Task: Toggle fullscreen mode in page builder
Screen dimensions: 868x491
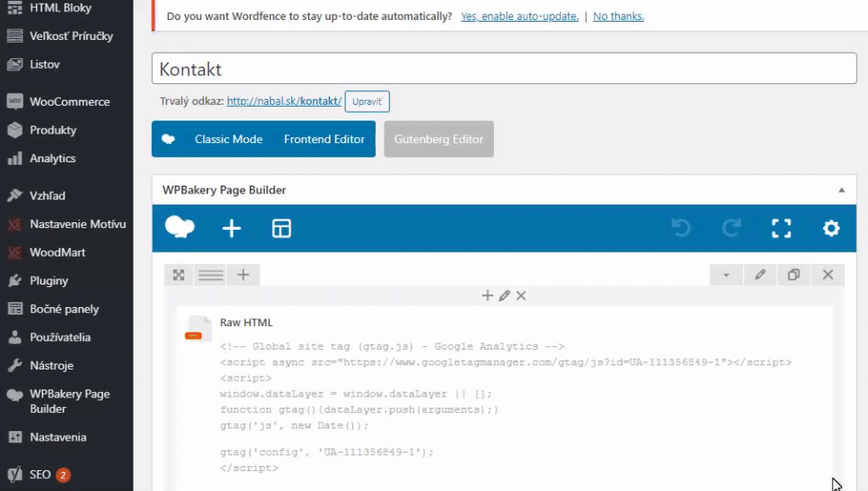Action: (781, 228)
